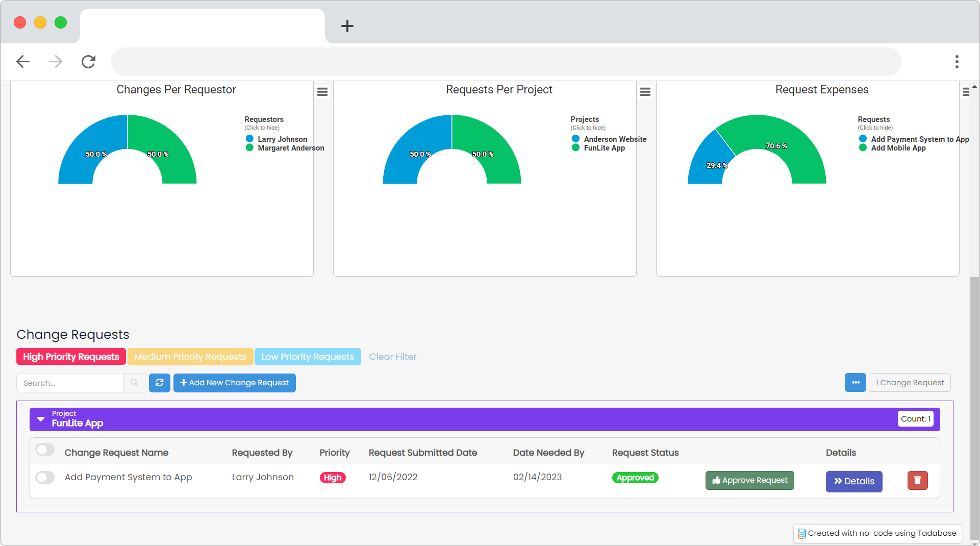Open the table options ellipsis button

click(x=856, y=383)
